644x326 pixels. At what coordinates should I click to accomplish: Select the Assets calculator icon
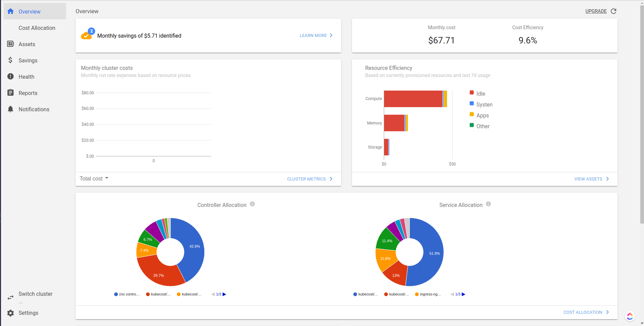click(x=10, y=44)
